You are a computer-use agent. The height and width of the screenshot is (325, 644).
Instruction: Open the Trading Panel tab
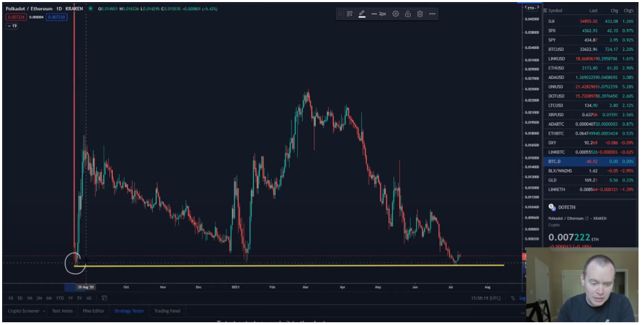167,311
